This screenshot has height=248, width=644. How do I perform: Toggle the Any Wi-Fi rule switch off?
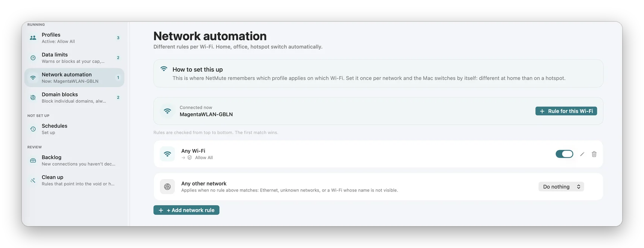[x=564, y=154]
